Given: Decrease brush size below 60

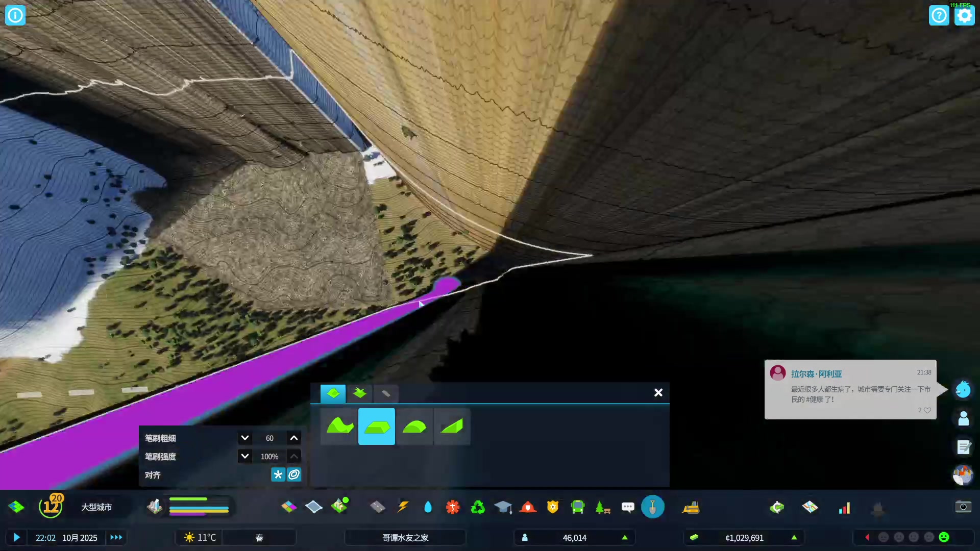Looking at the screenshot, I should click(245, 438).
